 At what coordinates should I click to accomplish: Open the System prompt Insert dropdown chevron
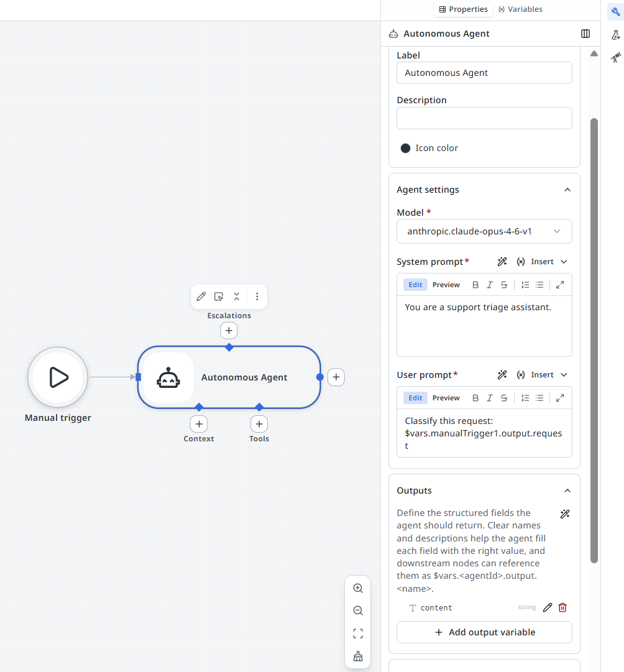tap(564, 262)
